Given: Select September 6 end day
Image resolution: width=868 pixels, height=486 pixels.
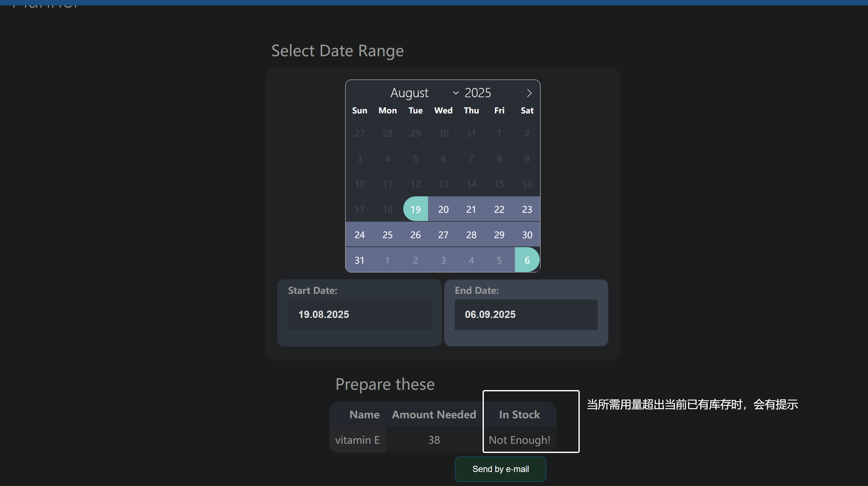Looking at the screenshot, I should coord(527,260).
